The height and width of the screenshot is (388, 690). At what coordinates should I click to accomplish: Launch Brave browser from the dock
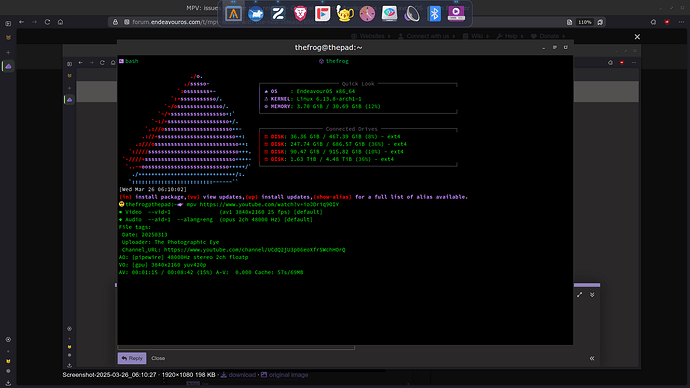(x=300, y=14)
